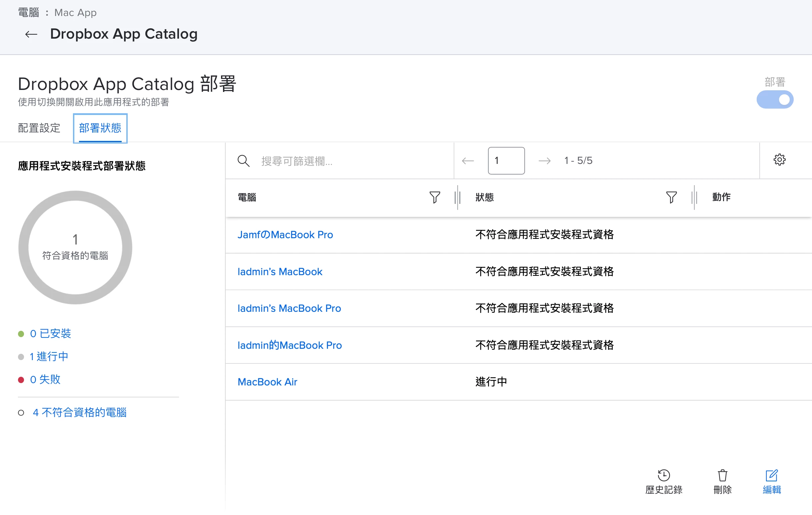Switch to 配置設定 tab
812x515 pixels.
tap(39, 128)
